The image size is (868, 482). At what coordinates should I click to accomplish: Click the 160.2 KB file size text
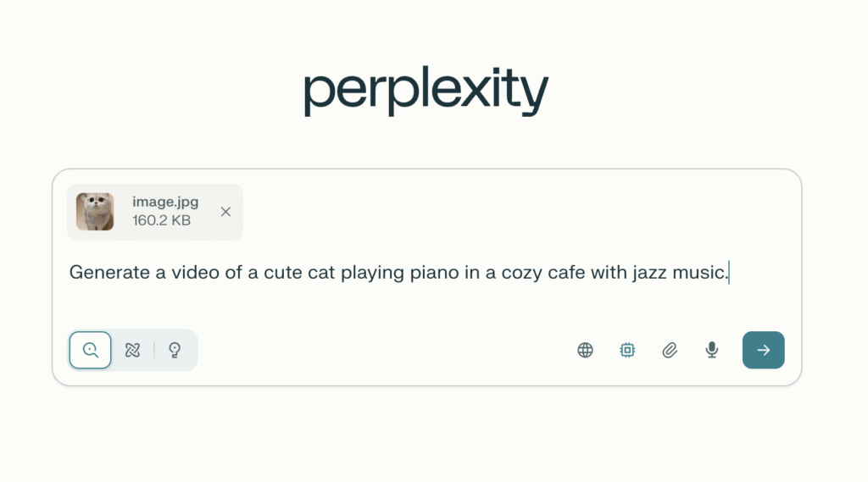tap(161, 221)
